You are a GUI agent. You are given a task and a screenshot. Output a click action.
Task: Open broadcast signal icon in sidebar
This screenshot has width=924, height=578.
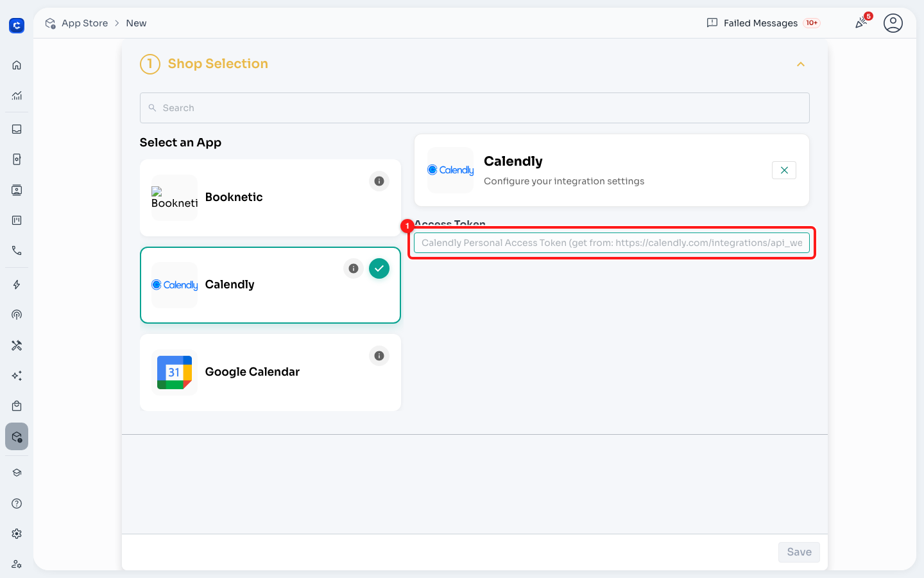coord(17,315)
